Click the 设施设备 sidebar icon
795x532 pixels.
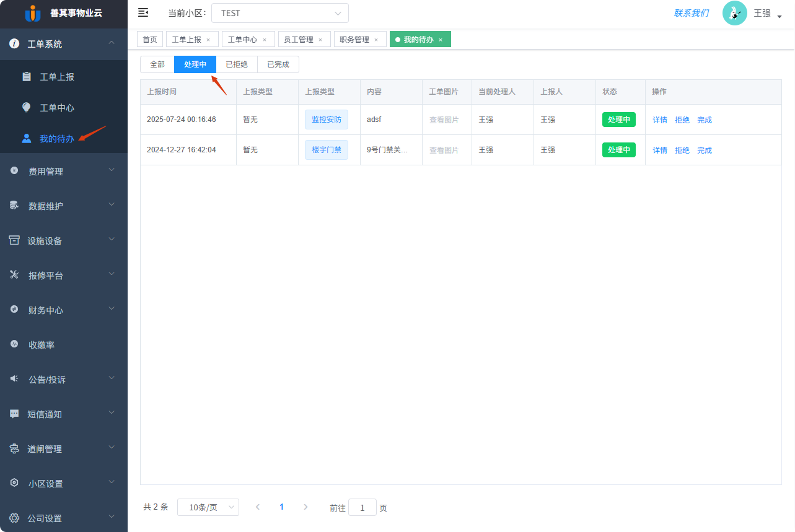14,239
